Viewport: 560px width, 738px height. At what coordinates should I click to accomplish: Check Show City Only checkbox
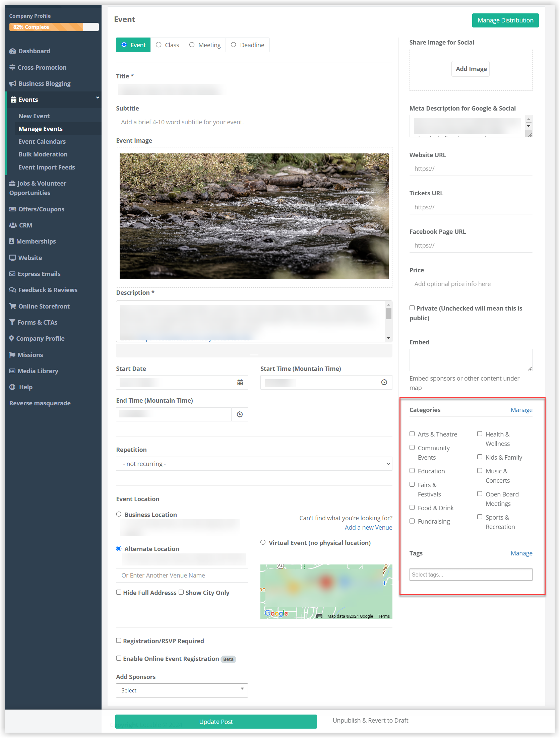pos(181,592)
